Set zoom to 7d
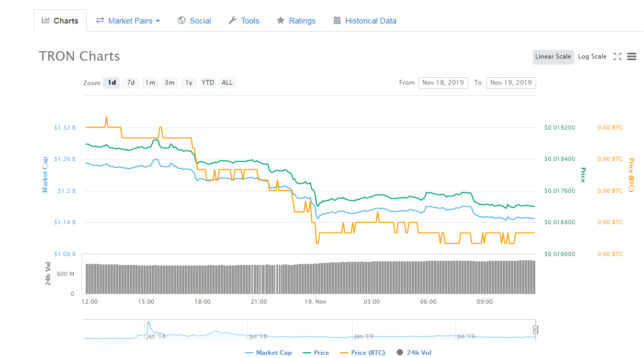644x358 pixels. [x=131, y=83]
